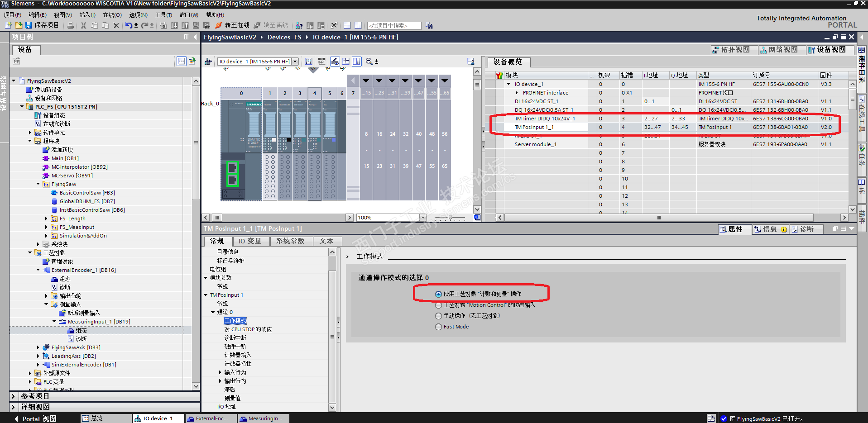The height and width of the screenshot is (423, 868).
Task: Click the open project folder icon
Action: (x=19, y=25)
